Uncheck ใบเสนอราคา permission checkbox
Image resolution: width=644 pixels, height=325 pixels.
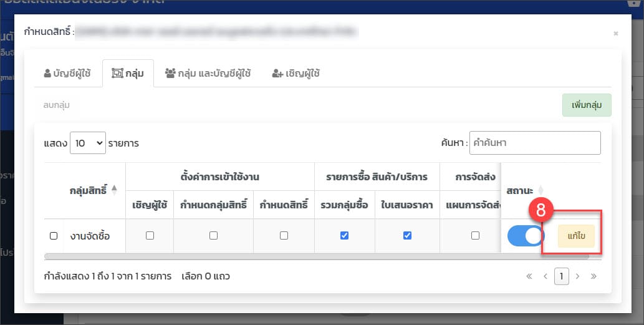click(x=407, y=236)
